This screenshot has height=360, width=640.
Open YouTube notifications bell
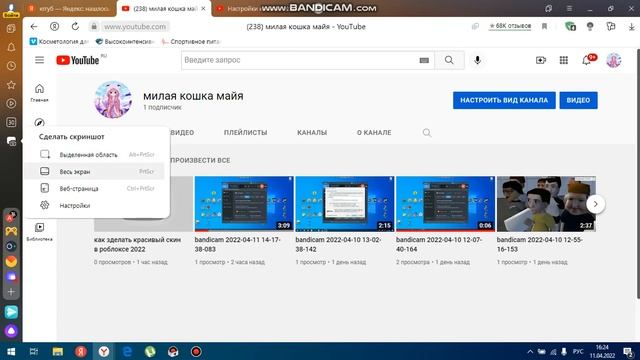pos(587,60)
